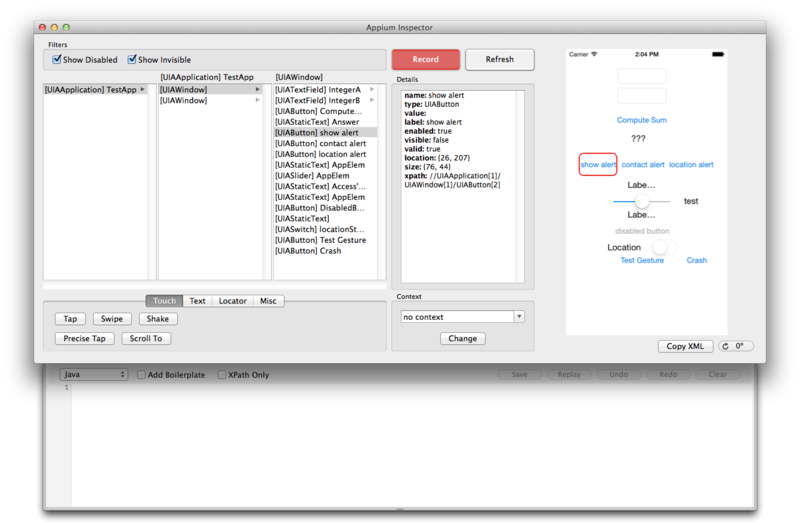The image size is (800, 525).
Task: Click Crash in simulator preview
Action: pos(696,260)
